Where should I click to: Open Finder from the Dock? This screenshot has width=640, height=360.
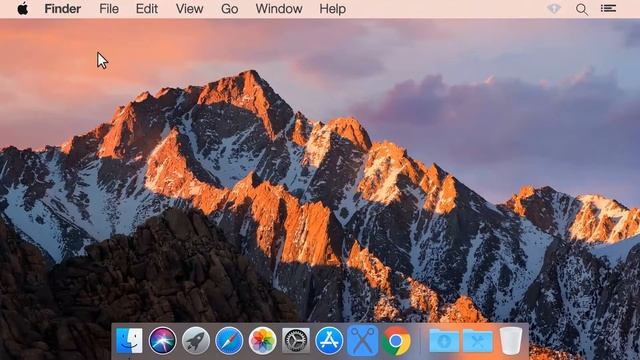[x=129, y=340]
